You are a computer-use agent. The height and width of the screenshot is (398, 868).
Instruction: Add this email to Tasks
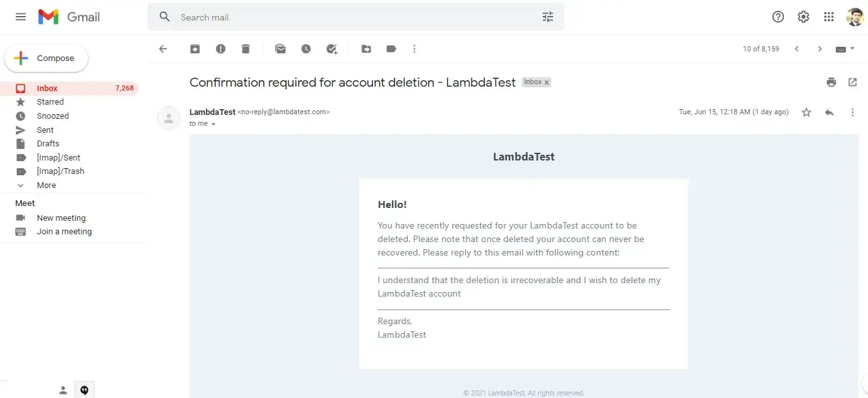[332, 49]
